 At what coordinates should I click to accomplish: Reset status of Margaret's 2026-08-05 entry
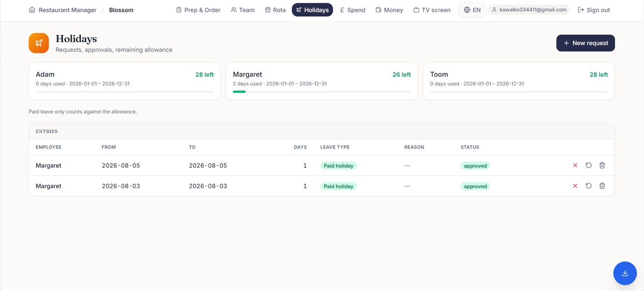click(588, 165)
